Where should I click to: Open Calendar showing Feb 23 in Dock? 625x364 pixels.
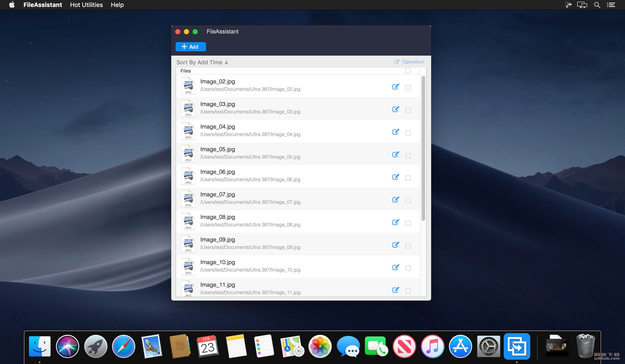pos(208,346)
